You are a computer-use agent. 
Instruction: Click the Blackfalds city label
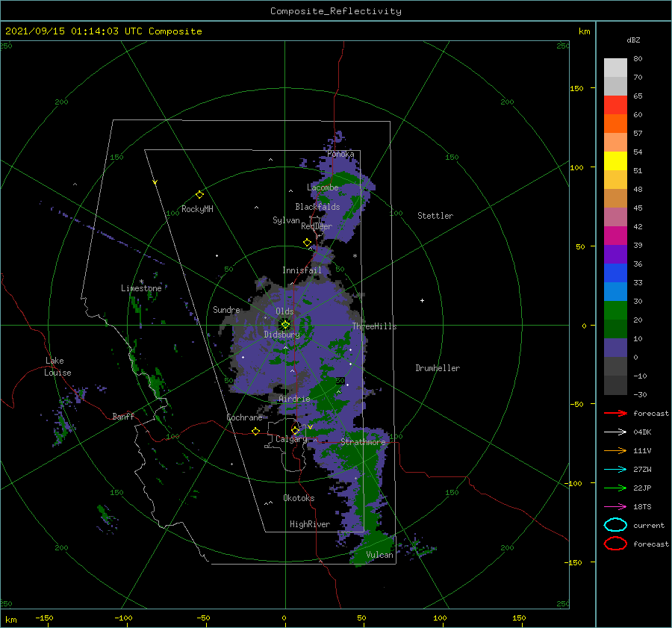(317, 207)
